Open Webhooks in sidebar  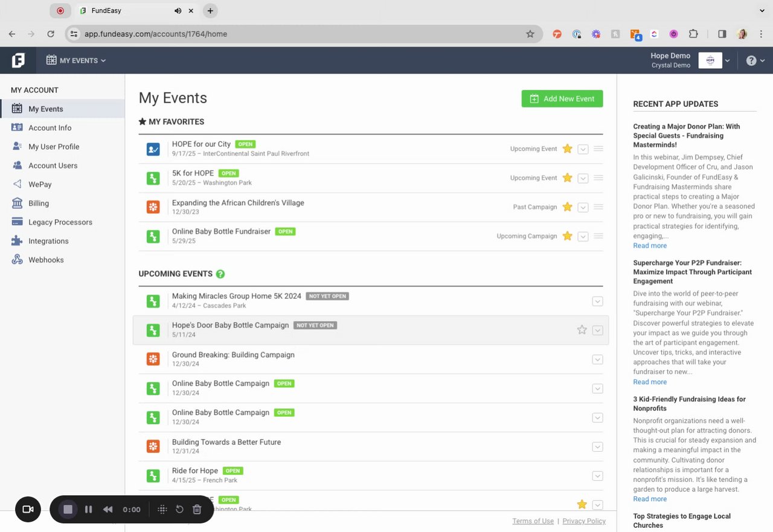click(62, 260)
